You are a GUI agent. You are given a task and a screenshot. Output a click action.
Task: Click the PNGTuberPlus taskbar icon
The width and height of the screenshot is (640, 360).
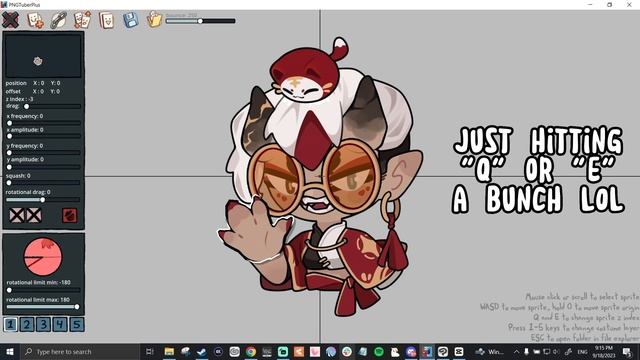[427, 351]
